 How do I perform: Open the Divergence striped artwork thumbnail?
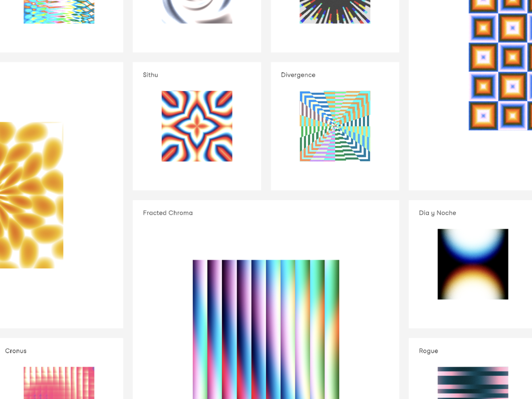pyautogui.click(x=335, y=126)
